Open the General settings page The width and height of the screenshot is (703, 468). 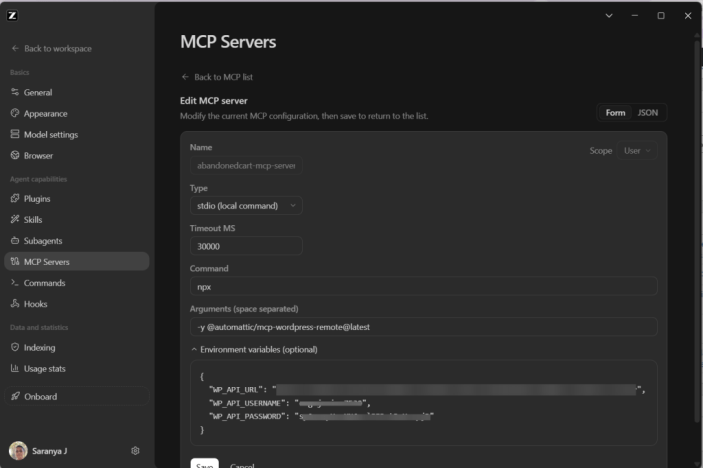click(x=77, y=92)
